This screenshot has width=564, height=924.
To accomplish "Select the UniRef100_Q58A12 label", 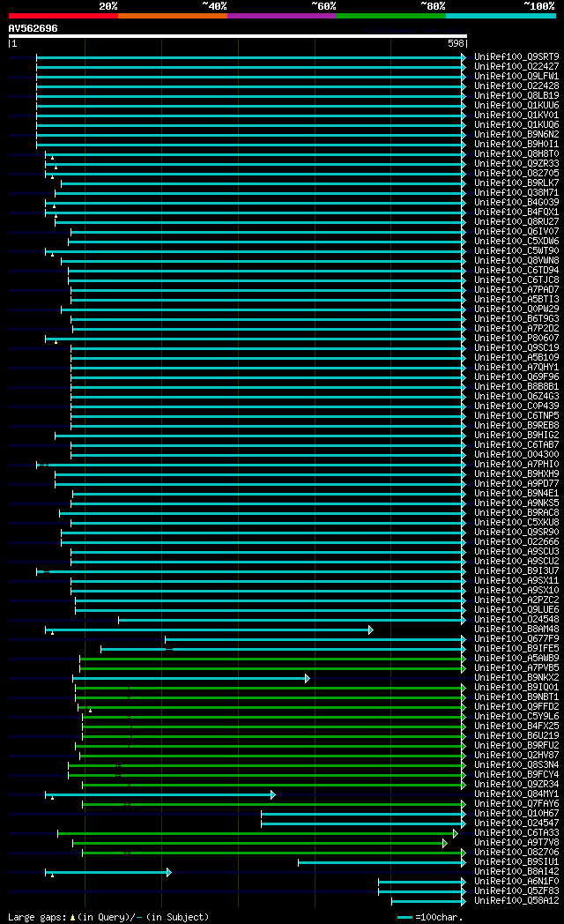I will click(517, 900).
